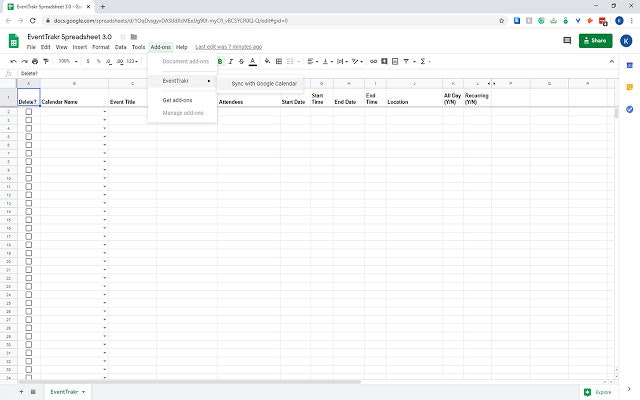Insert chart icon in toolbar
Image resolution: width=640 pixels, height=400 pixels.
395,61
